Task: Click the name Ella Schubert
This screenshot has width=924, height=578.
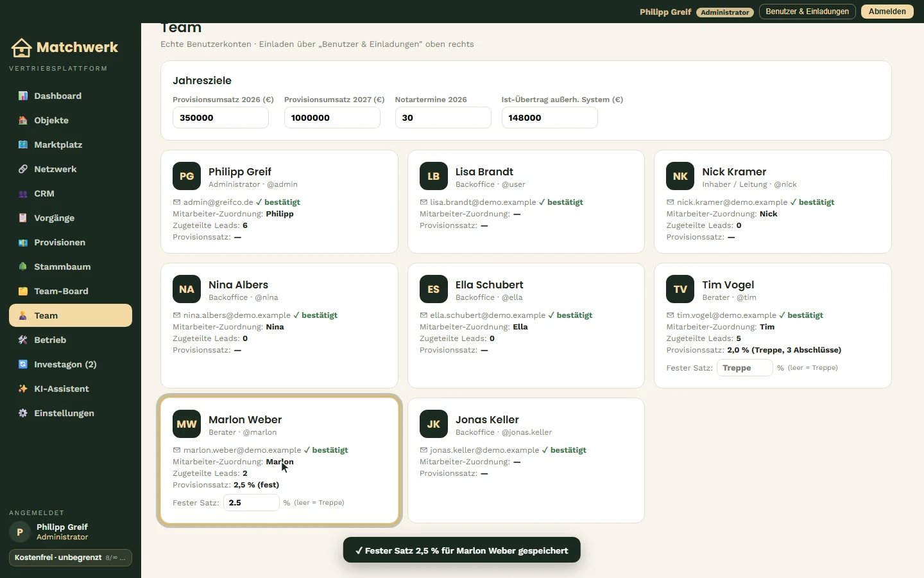Action: [490, 285]
